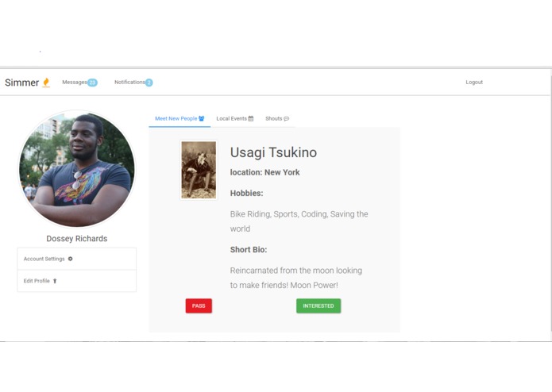Click Dossey Richards' round profile picture
Viewport: 552px width, 392px height.
tap(77, 169)
